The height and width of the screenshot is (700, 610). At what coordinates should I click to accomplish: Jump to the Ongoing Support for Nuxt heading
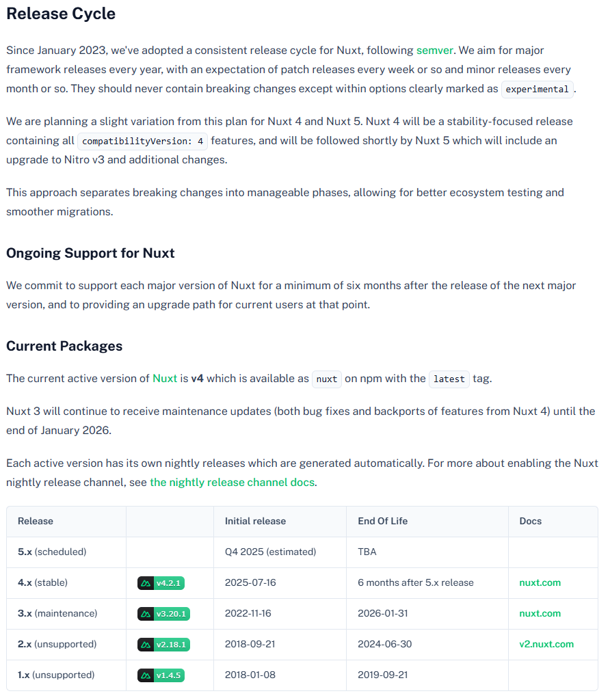pyautogui.click(x=90, y=253)
